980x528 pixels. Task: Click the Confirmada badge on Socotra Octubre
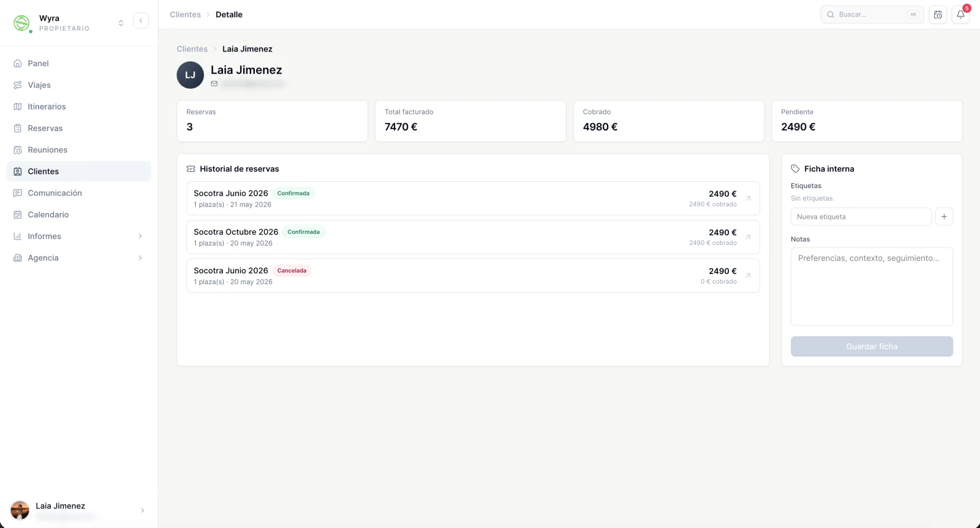[x=304, y=232]
